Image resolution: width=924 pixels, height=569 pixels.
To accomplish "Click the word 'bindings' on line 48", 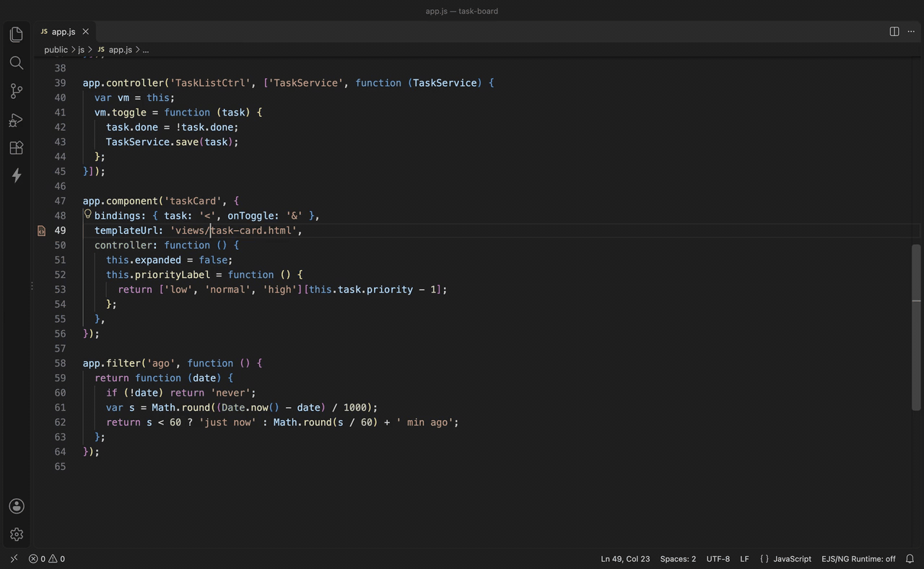I will 118,215.
